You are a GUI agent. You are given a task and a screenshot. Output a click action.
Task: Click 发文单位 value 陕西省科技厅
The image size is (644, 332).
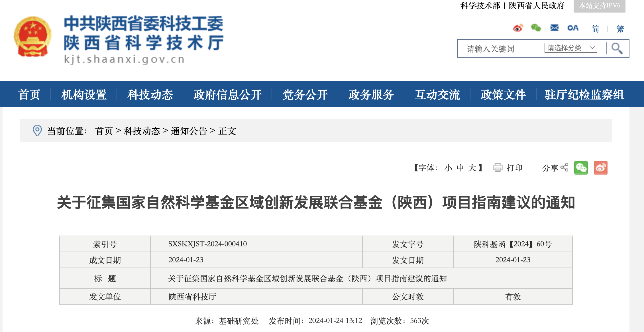[192, 297]
